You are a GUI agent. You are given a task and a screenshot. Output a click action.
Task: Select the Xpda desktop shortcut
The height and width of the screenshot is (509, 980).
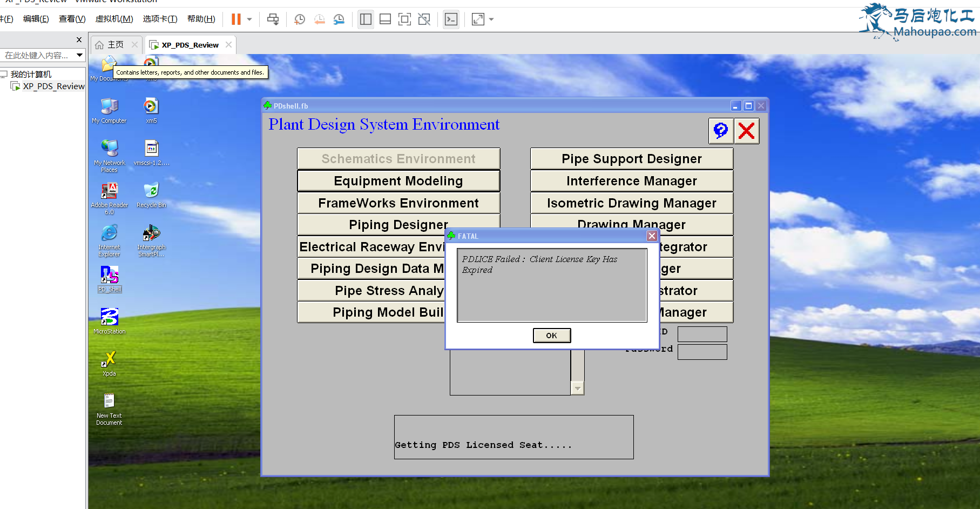(109, 364)
